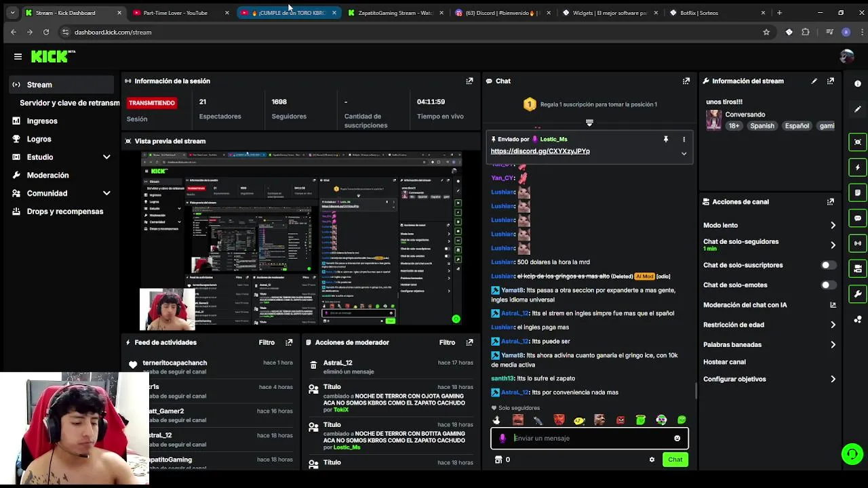Open the user avatar at top right

click(846, 57)
